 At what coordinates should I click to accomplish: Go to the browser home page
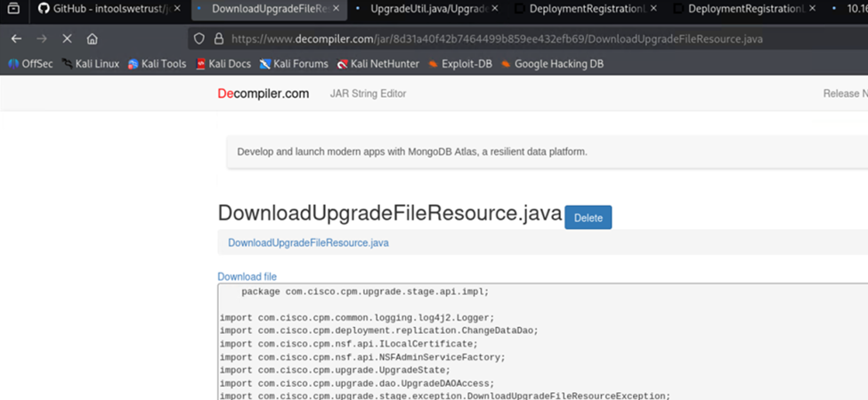[x=93, y=39]
